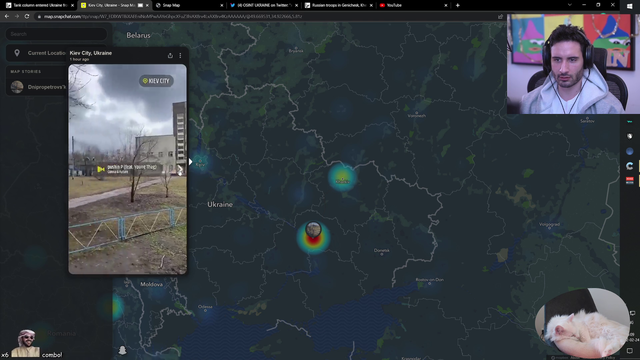Viewport: 640px width, 360px height.
Task: Click the red Dnipro heatmap hotspot
Action: 313,240
